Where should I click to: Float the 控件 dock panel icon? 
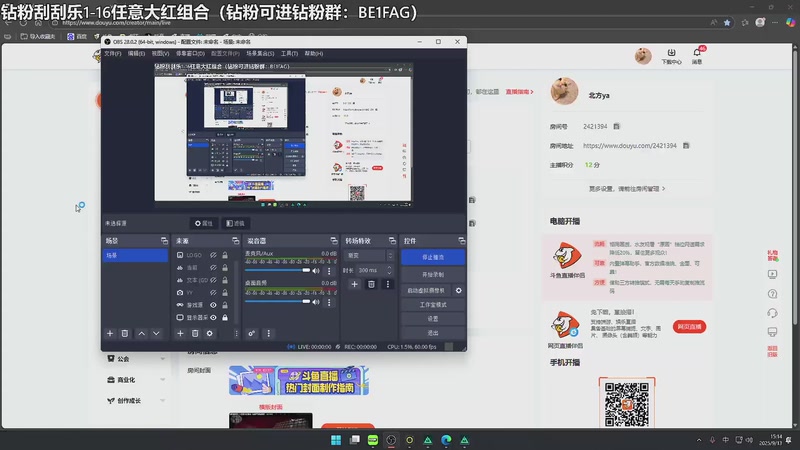pyautogui.click(x=461, y=240)
